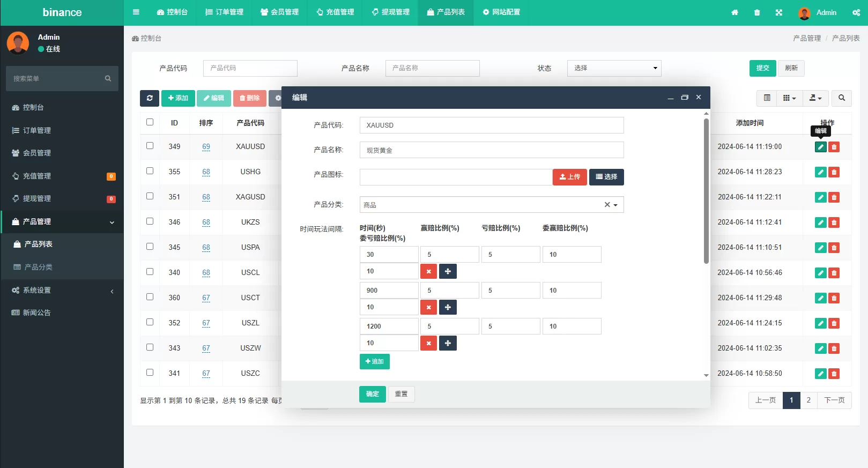This screenshot has width=868, height=468.
Task: Select the checkbox for row ID 346
Action: [x=150, y=221]
